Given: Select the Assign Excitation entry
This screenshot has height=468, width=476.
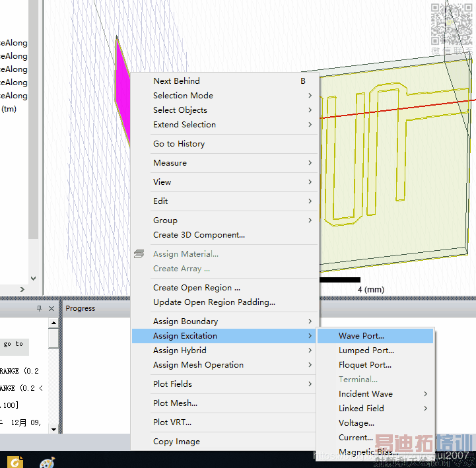Looking at the screenshot, I should click(224, 336).
